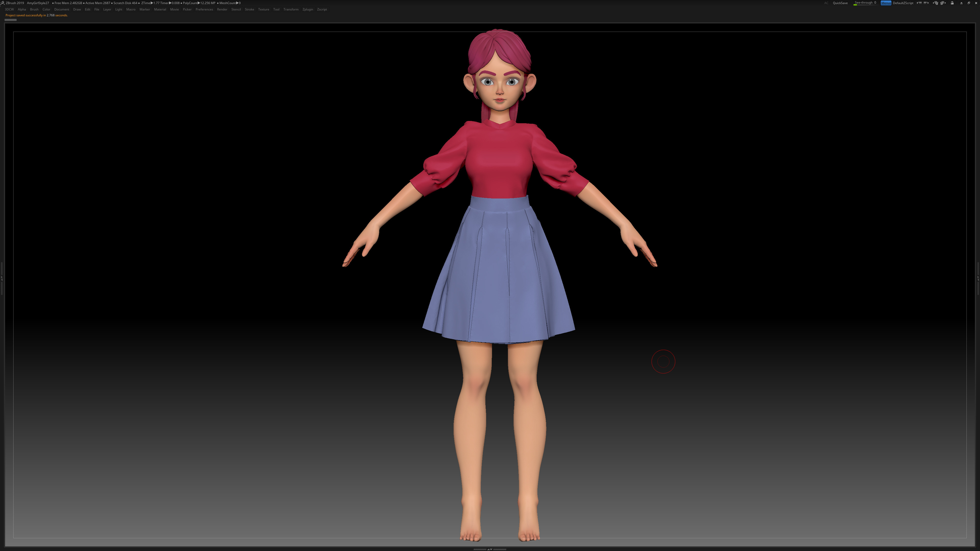This screenshot has width=980, height=551.
Task: Click the PolyCount 12.256 MP readout
Action: [x=199, y=3]
